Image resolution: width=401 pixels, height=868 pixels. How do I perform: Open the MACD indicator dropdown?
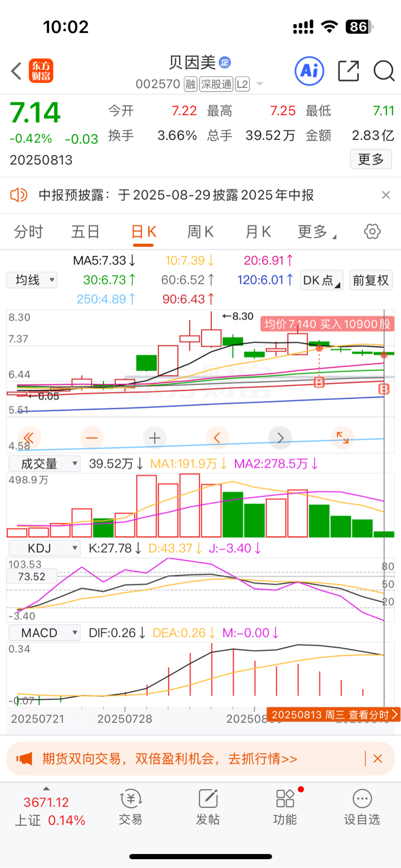pyautogui.click(x=44, y=633)
